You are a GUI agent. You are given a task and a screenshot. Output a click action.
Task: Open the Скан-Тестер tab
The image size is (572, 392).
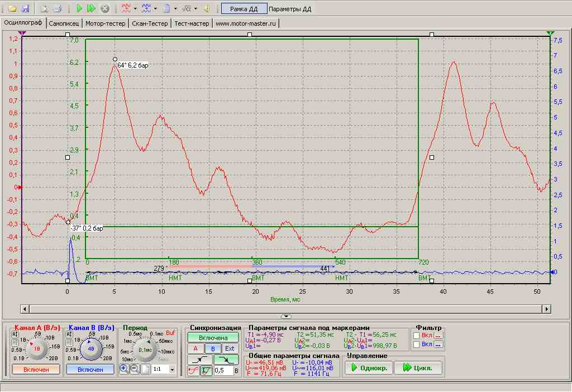(x=150, y=23)
